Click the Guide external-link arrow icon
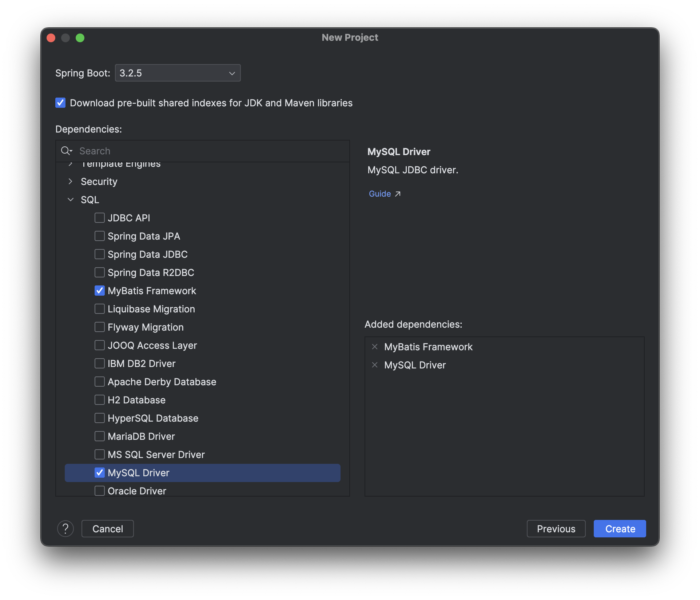The height and width of the screenshot is (600, 700). point(398,194)
